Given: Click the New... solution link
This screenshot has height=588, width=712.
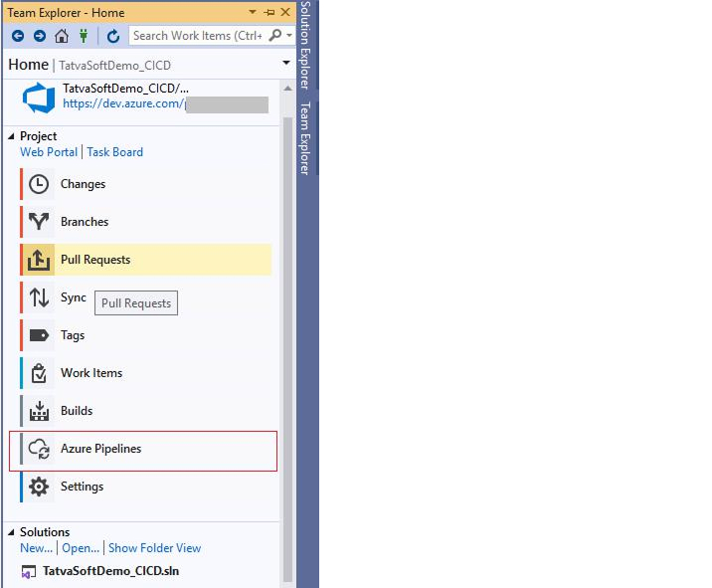Looking at the screenshot, I should tap(37, 548).
